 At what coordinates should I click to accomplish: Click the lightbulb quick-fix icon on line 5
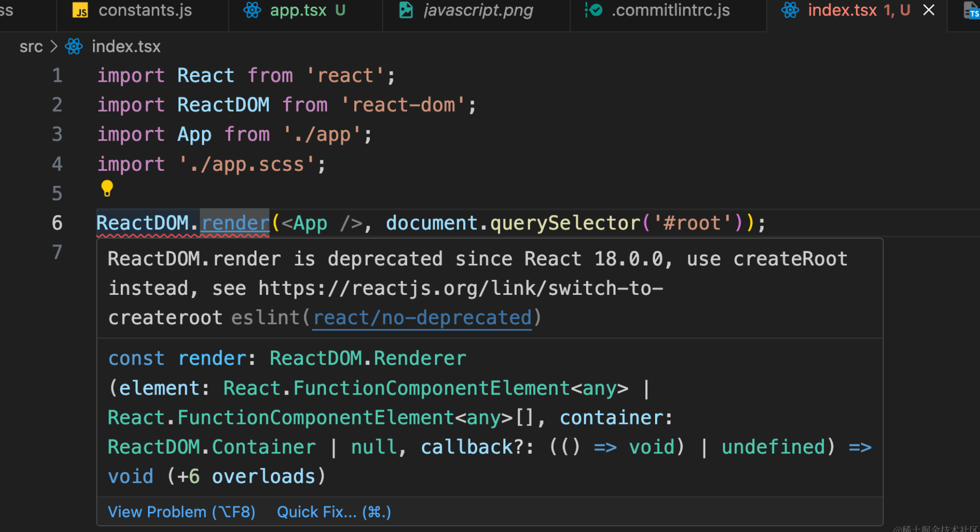point(107,188)
